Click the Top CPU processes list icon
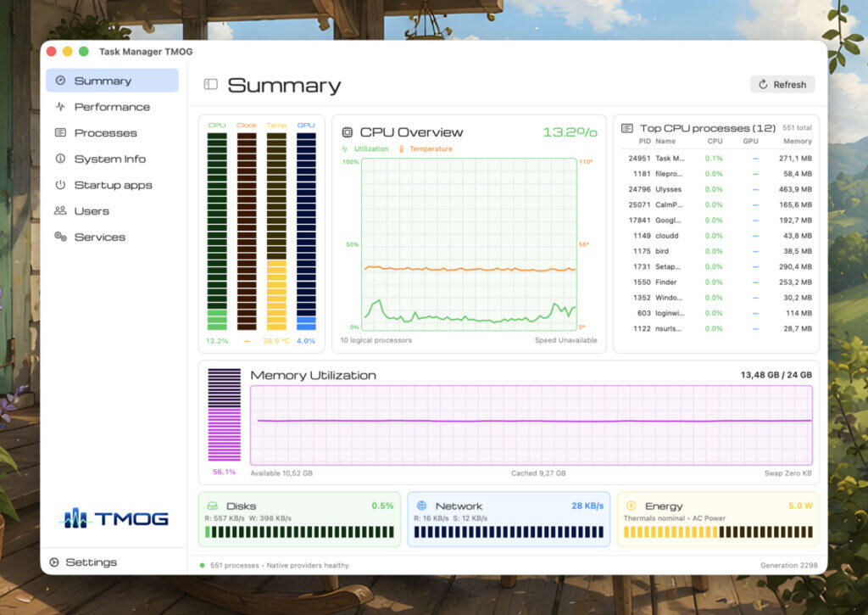The height and width of the screenshot is (615, 868). pyautogui.click(x=627, y=128)
